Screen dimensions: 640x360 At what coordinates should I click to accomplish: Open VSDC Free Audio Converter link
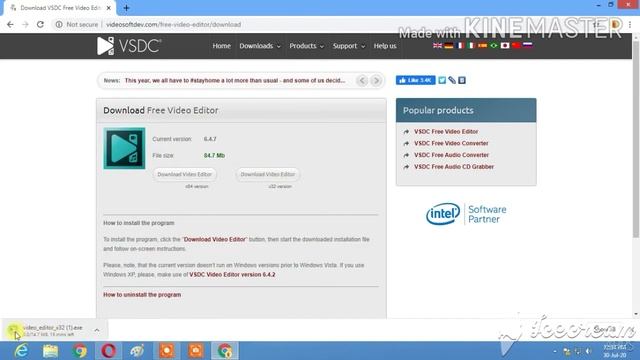(451, 155)
